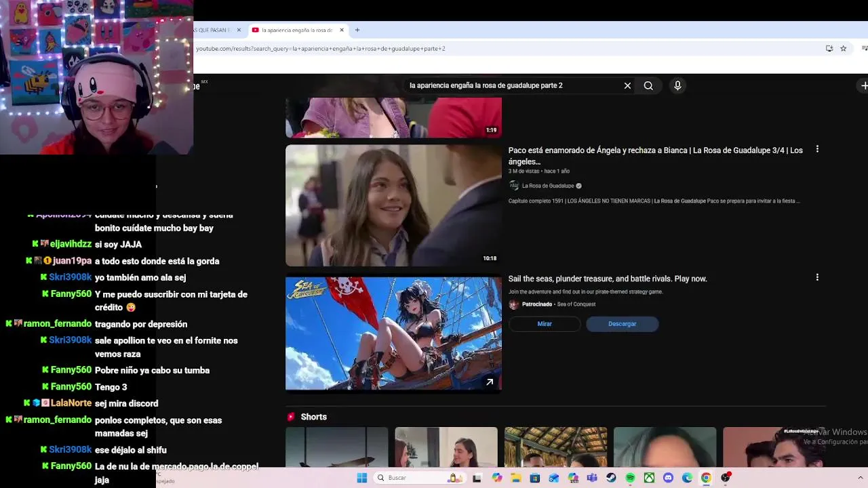Image resolution: width=868 pixels, height=488 pixels.
Task: Click the Mirar button on the ad
Action: pos(545,324)
